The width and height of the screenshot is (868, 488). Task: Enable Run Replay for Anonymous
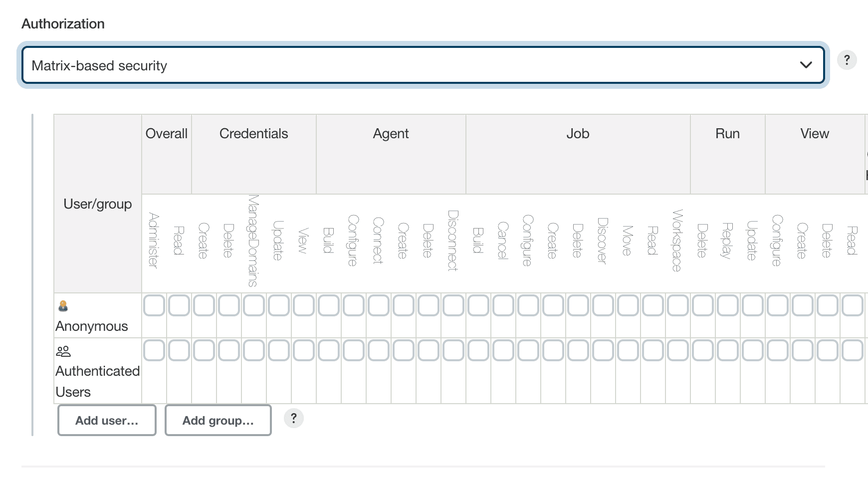(x=727, y=305)
